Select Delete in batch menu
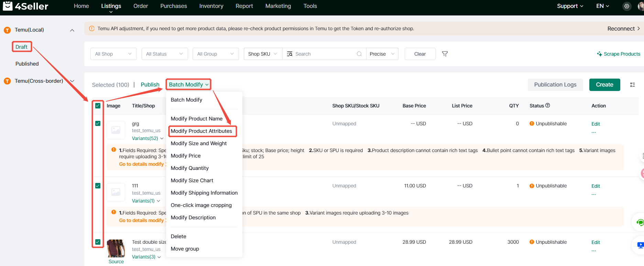Image resolution: width=644 pixels, height=266 pixels. point(178,236)
